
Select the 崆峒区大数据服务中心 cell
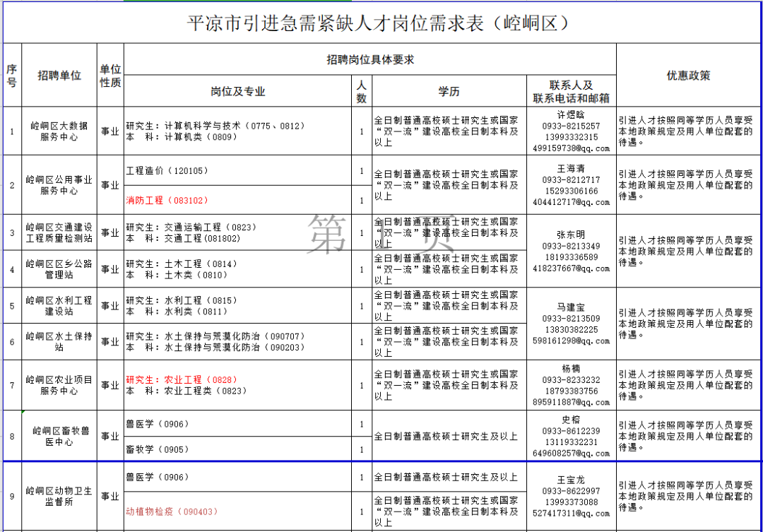59,131
